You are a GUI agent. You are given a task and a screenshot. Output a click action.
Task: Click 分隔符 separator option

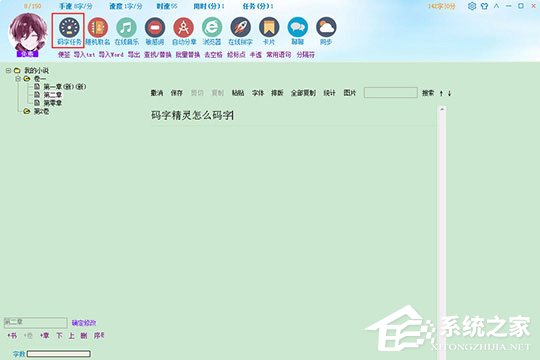305,54
